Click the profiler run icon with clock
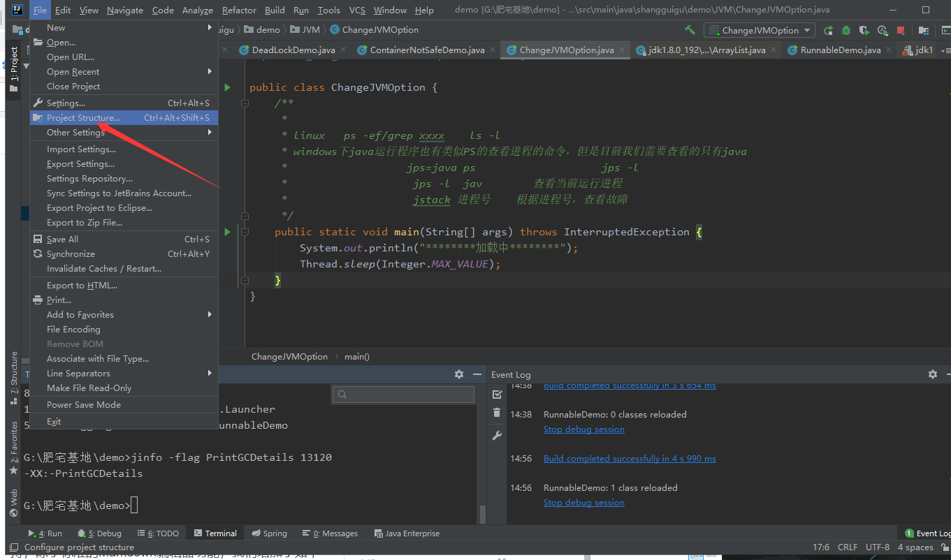Screen dimensions: 951x560 click(883, 30)
